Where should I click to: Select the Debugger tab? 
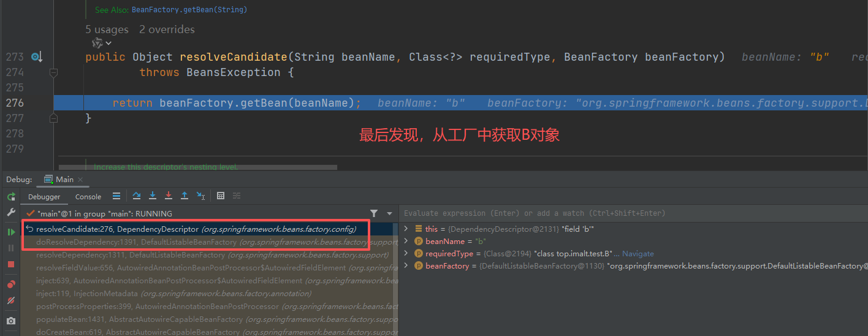pyautogui.click(x=44, y=197)
